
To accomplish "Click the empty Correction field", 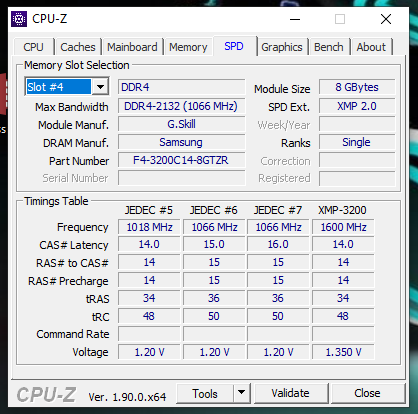I will [357, 160].
